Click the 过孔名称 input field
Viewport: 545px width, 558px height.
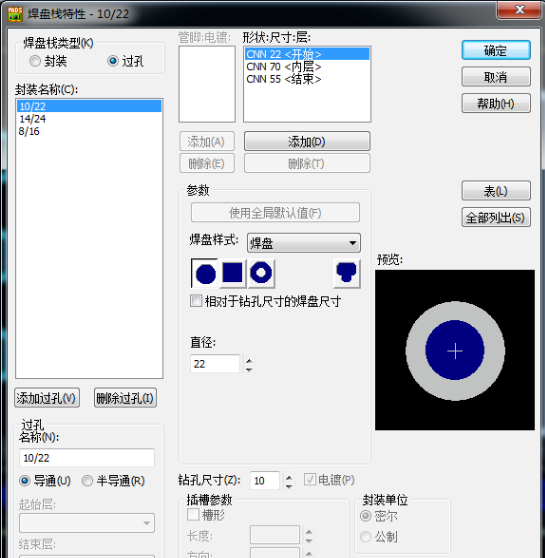pos(87,458)
